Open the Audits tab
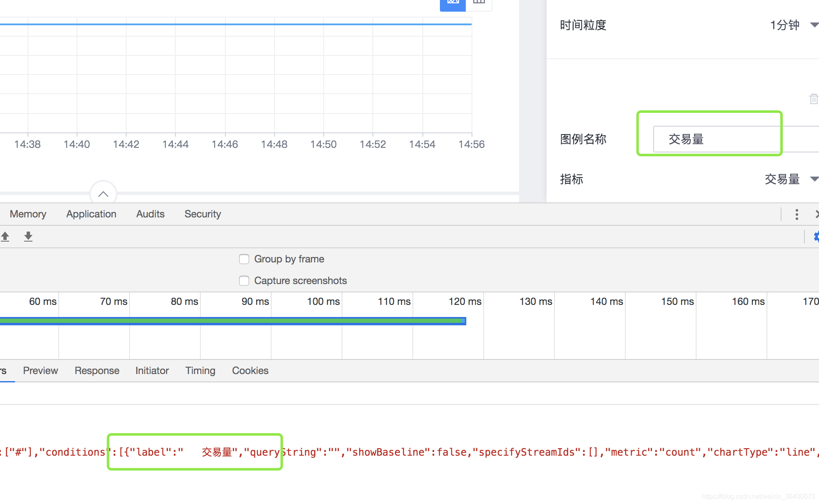Image resolution: width=819 pixels, height=504 pixels. (150, 214)
